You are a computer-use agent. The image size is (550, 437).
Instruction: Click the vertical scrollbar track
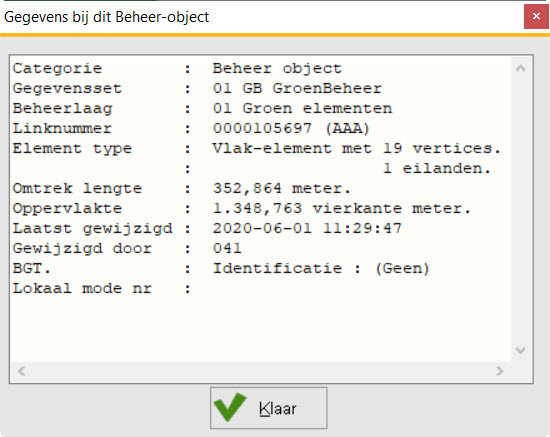[x=521, y=209]
